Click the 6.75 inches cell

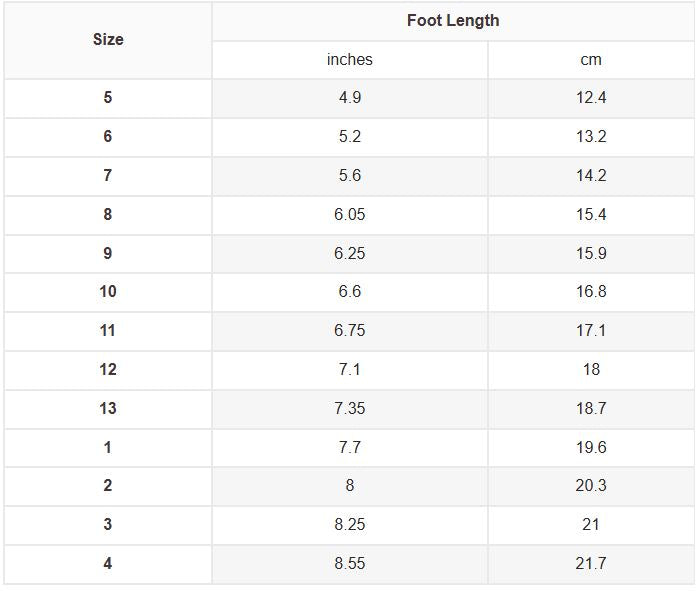point(350,331)
